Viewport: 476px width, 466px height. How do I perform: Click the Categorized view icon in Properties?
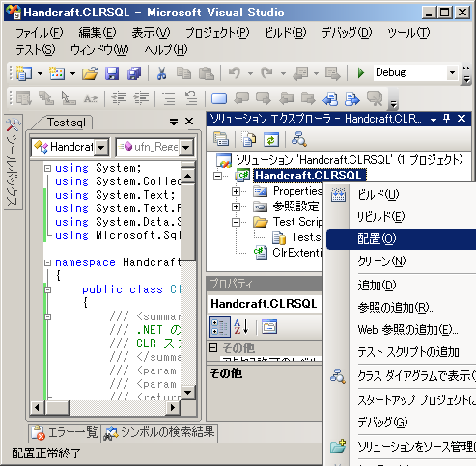(x=219, y=327)
